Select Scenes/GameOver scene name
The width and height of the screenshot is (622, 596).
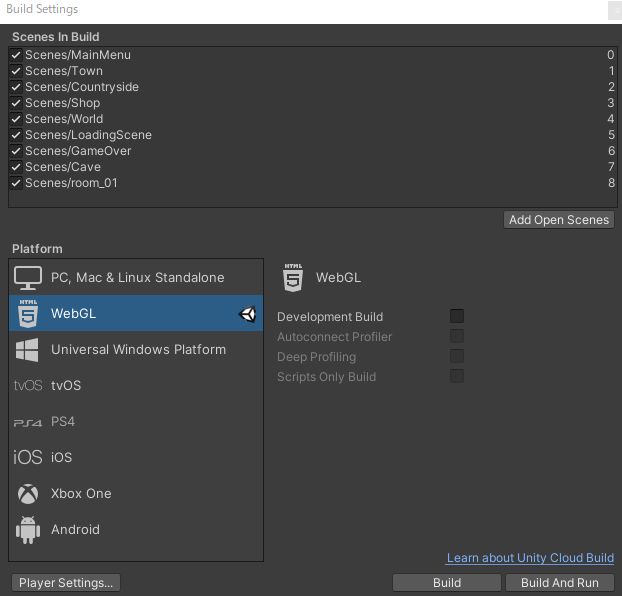[x=78, y=151]
